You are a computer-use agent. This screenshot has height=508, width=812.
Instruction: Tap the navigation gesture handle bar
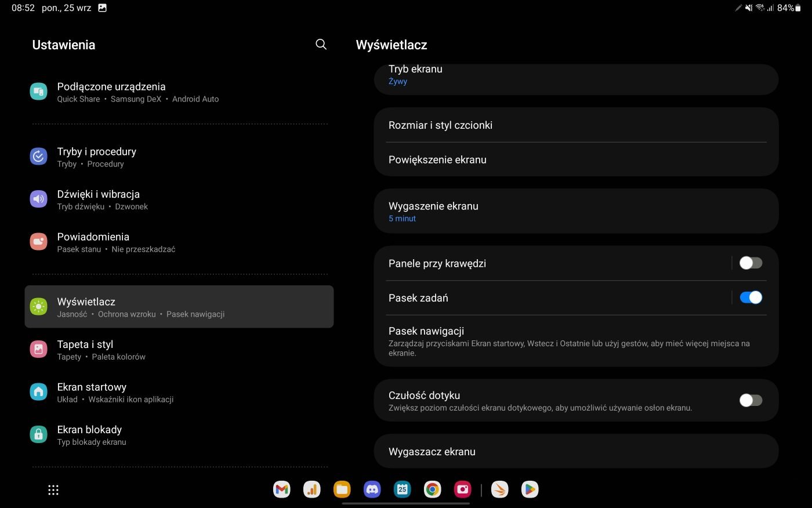[406, 503]
